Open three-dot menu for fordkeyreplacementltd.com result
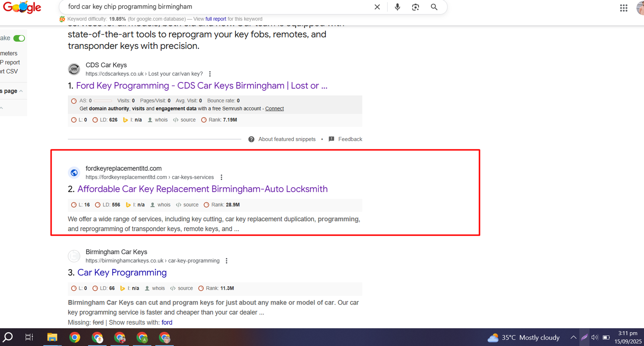644x346 pixels. tap(221, 177)
